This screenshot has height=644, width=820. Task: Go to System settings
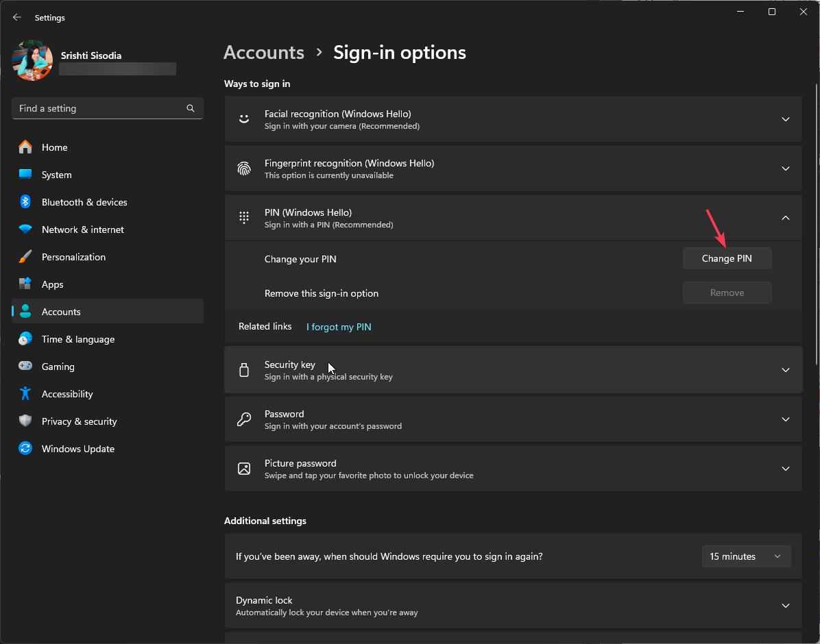pyautogui.click(x=107, y=175)
